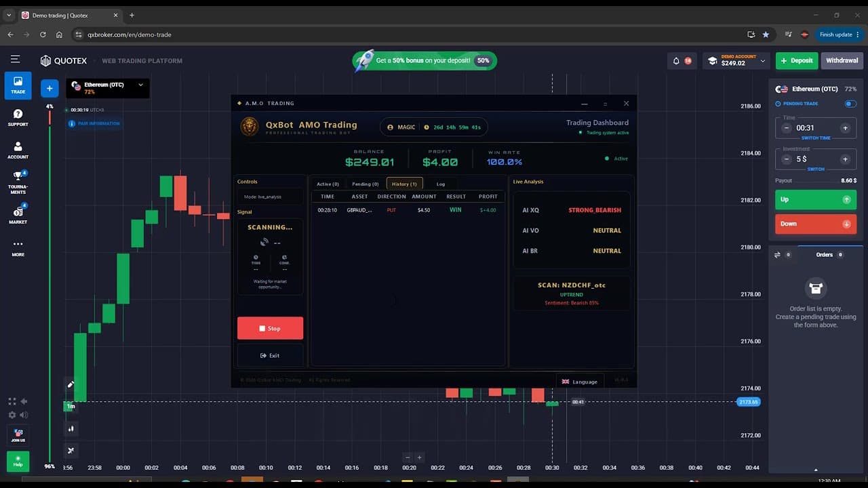Expand the Ethereum (OTC) asset selector
The image size is (868, 488).
click(x=108, y=88)
